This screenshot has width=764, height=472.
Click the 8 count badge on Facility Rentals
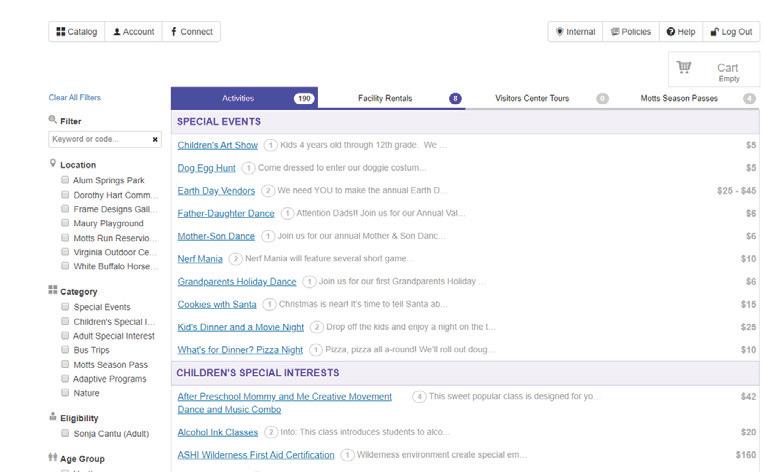[x=455, y=98]
